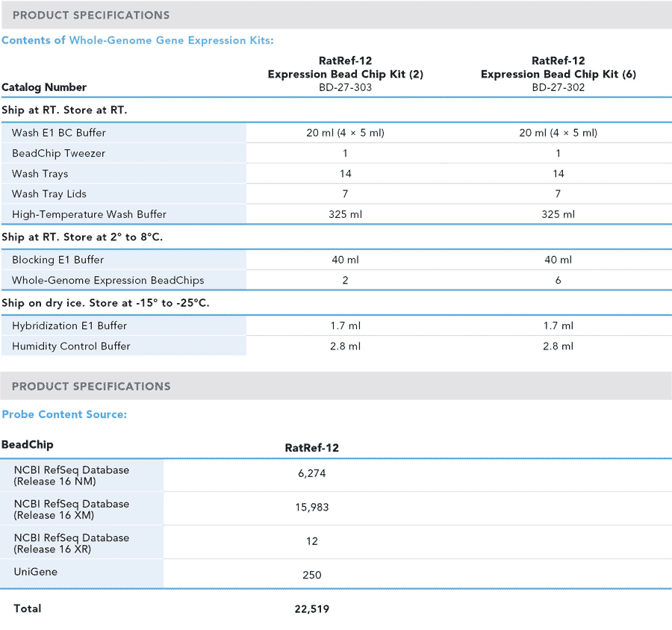Click 'High-Temperature Wash Buffer' row label
This screenshot has width=672, height=630.
tap(89, 214)
